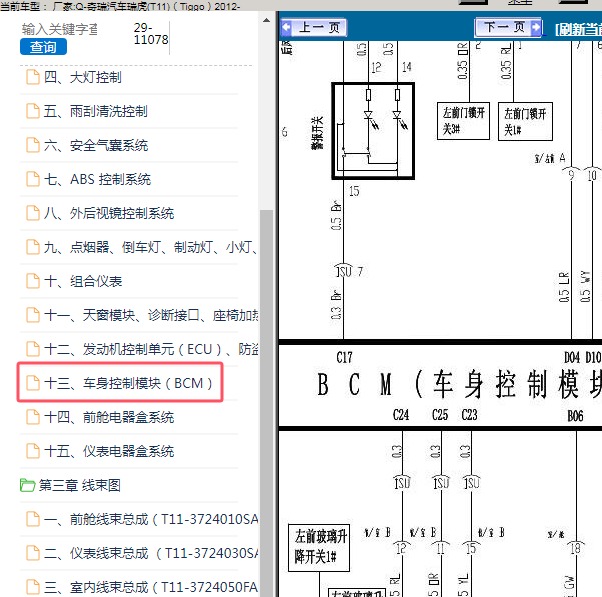602x597 pixels.
Task: Open 四、大灯控制 tree item
Action: [x=83, y=78]
